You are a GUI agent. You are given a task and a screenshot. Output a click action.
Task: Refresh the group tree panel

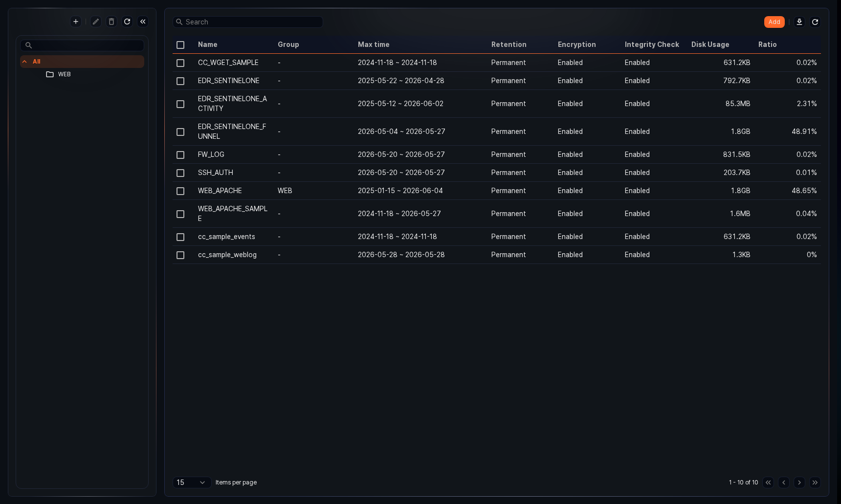coord(127,22)
